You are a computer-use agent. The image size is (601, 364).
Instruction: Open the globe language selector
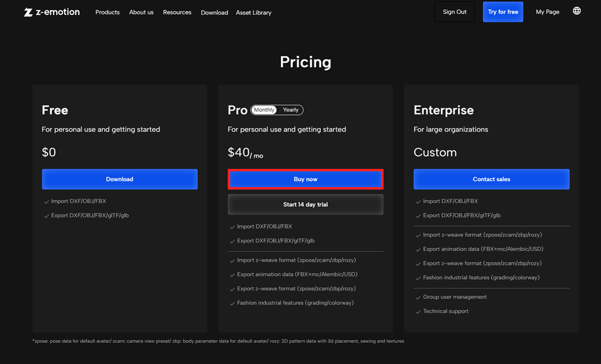tap(577, 11)
